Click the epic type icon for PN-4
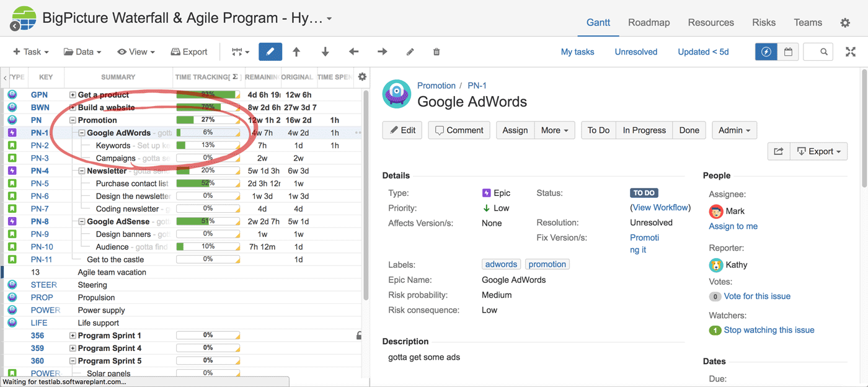 click(12, 171)
